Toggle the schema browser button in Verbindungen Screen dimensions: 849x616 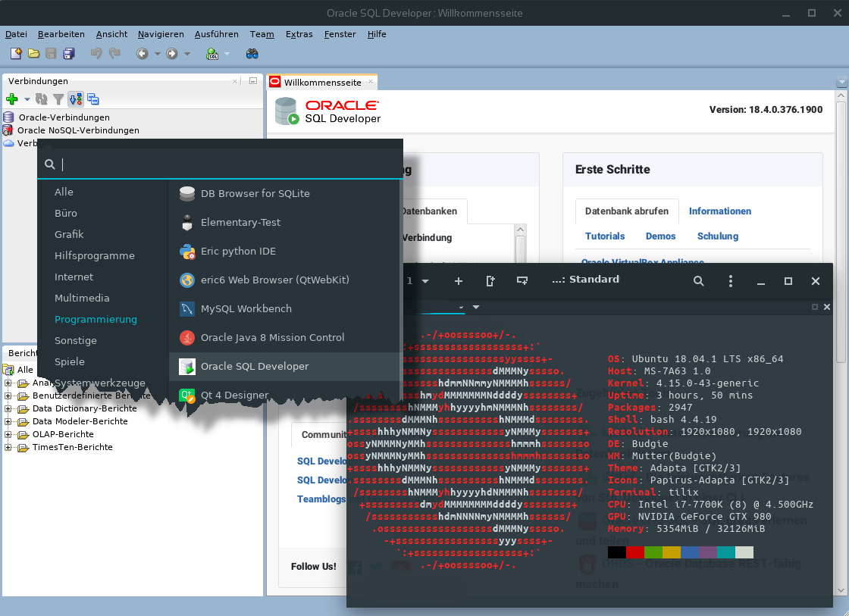pyautogui.click(x=76, y=99)
